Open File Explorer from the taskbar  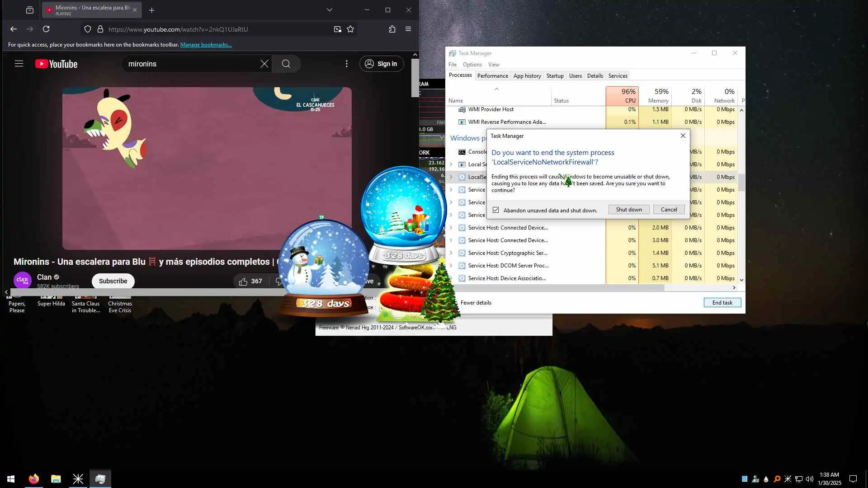[56, 479]
